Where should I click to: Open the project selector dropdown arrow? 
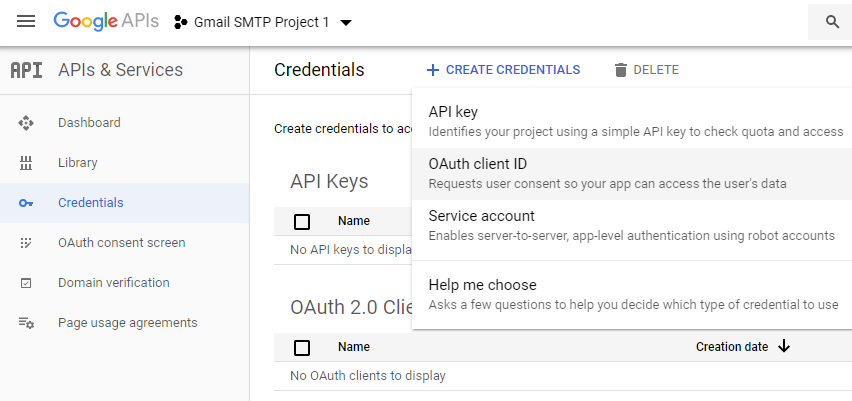pos(346,23)
